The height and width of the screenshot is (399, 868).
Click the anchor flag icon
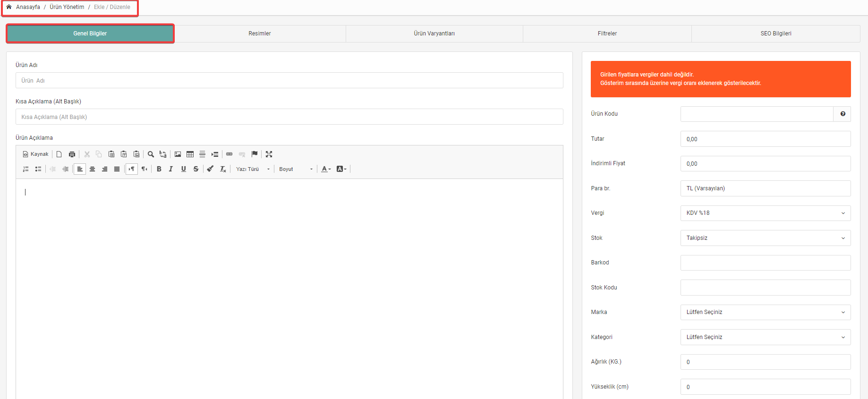(x=255, y=154)
